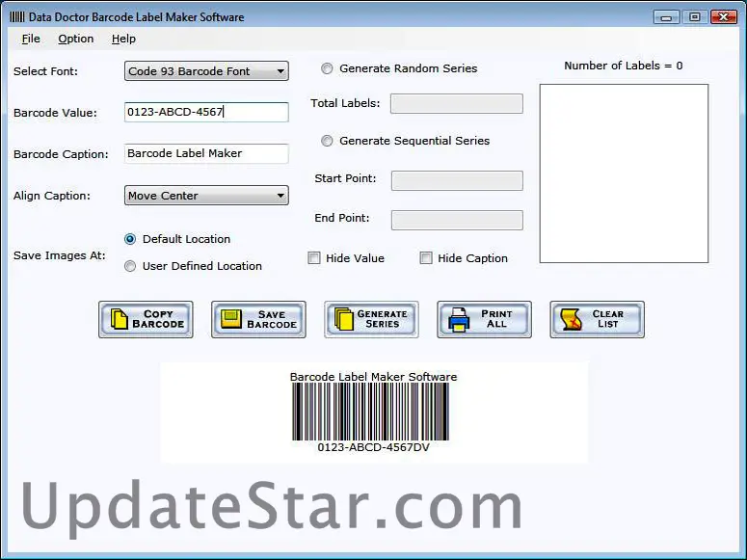The image size is (747, 560).
Task: Click the barcode app icon in title bar
Action: [x=16, y=17]
